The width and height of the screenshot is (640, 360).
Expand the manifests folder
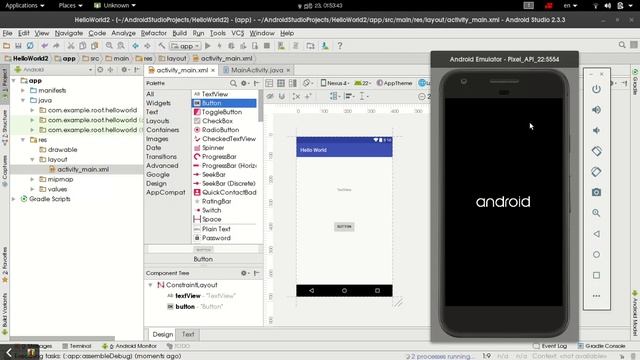[x=23, y=90]
